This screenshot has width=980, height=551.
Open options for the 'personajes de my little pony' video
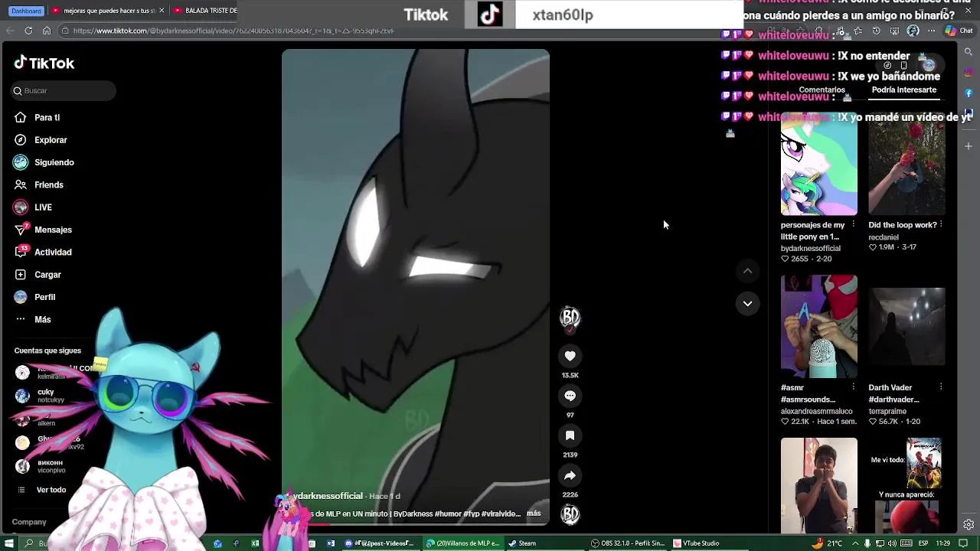(x=853, y=225)
